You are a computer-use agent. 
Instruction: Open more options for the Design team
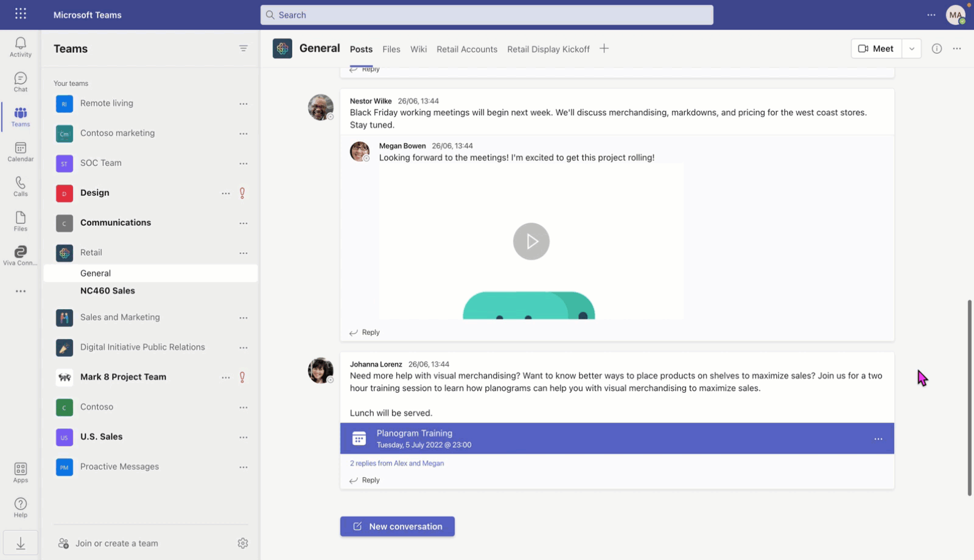pyautogui.click(x=226, y=193)
